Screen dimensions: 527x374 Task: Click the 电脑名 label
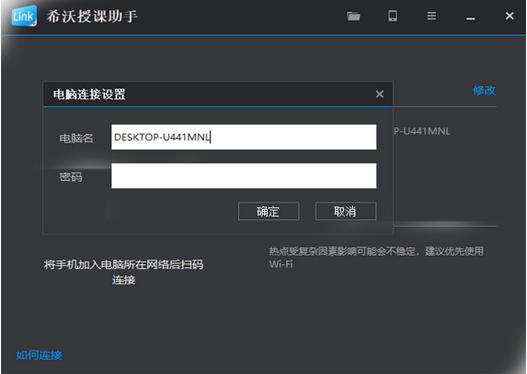coord(76,138)
